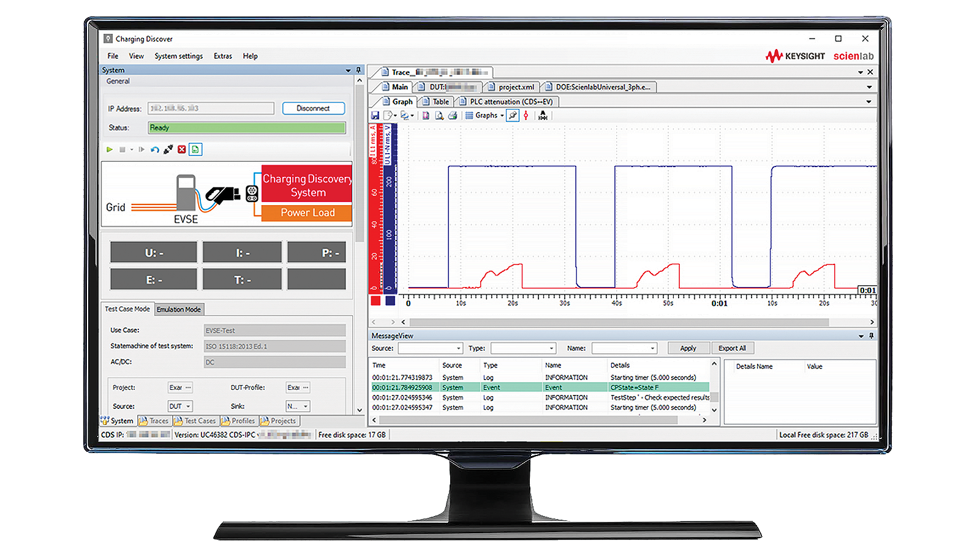Click the export icon left of the pink icon

(405, 115)
